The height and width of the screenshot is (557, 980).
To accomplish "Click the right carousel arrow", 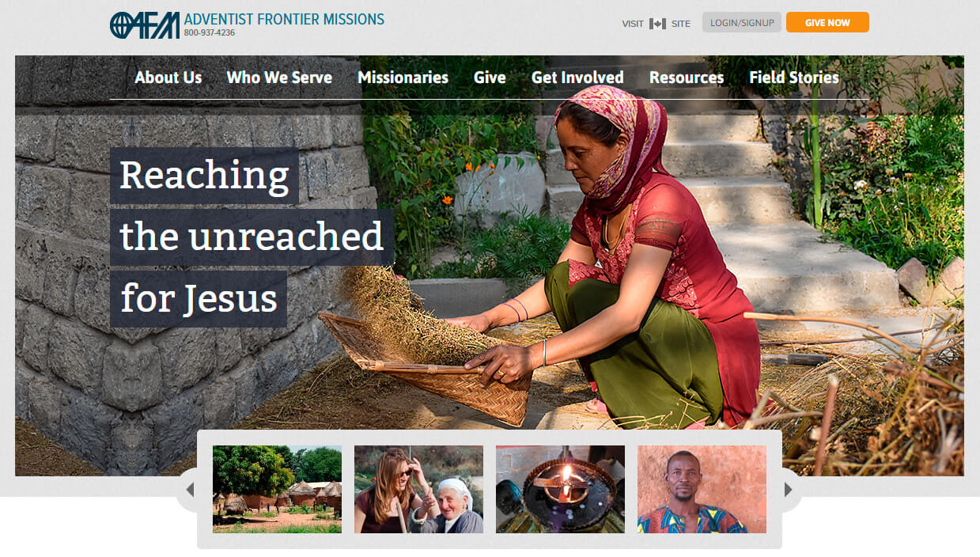I will [789, 490].
